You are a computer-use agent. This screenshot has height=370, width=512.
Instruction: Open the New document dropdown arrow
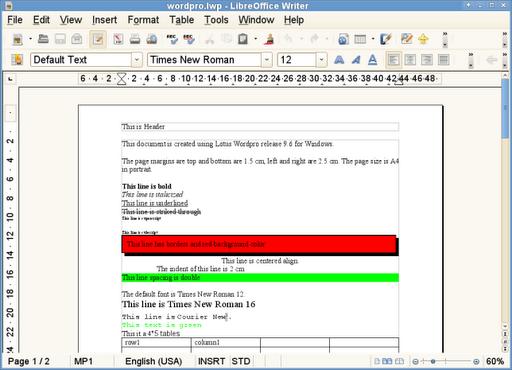30,39
